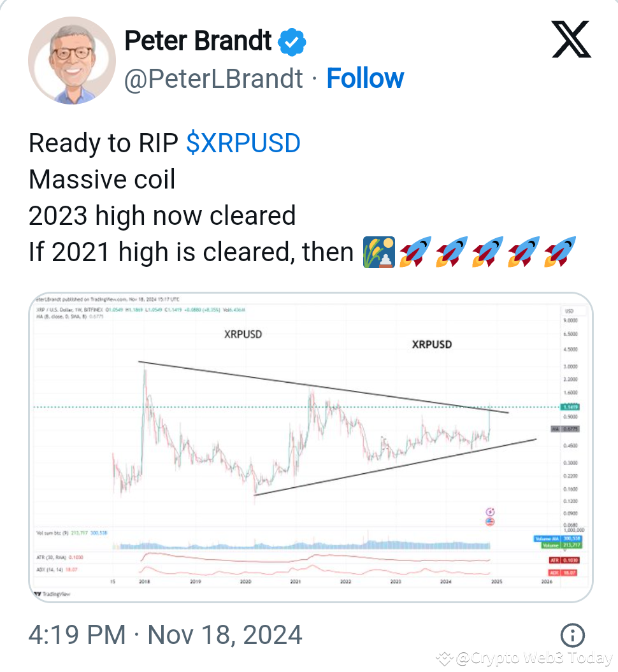Open Peter Brandt's profile avatar
The height and width of the screenshot is (672, 618).
click(71, 59)
